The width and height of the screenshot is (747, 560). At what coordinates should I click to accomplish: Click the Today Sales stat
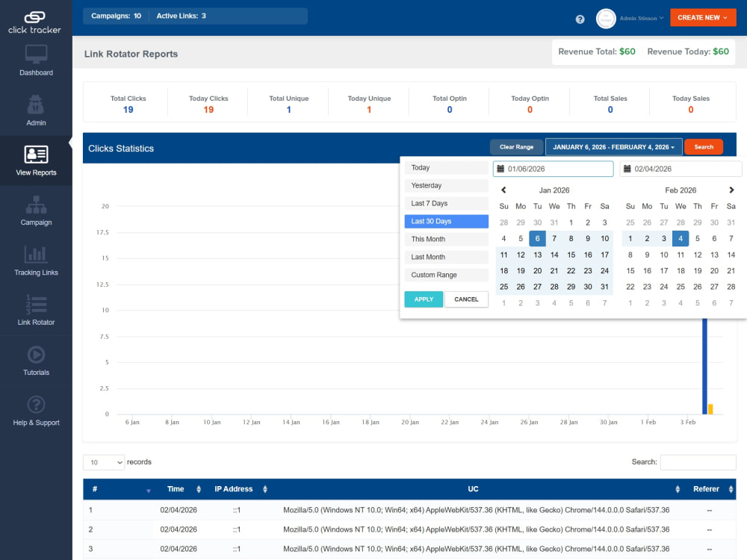point(691,105)
